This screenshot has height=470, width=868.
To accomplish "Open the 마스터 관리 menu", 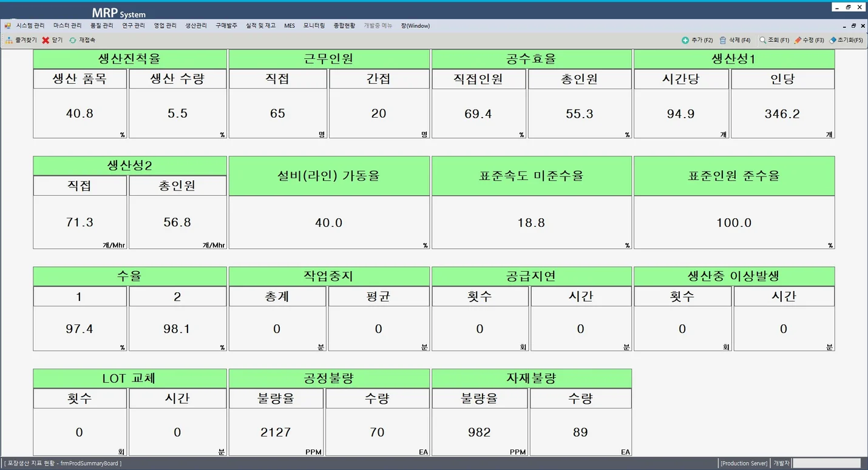I will click(67, 26).
